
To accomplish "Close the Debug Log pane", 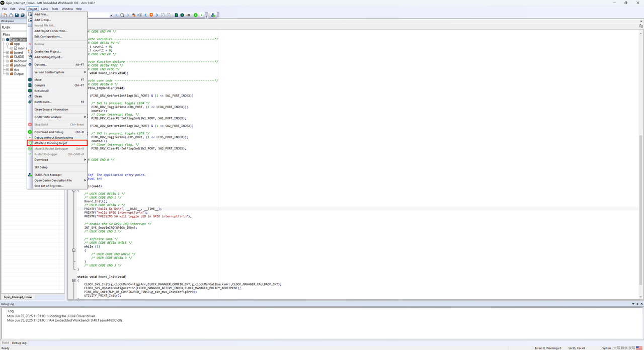I will 641,304.
